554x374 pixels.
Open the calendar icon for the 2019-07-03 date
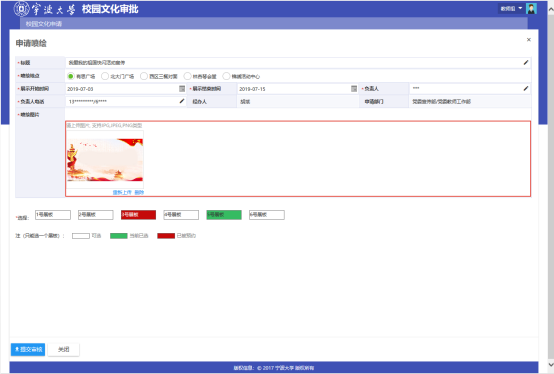point(182,89)
